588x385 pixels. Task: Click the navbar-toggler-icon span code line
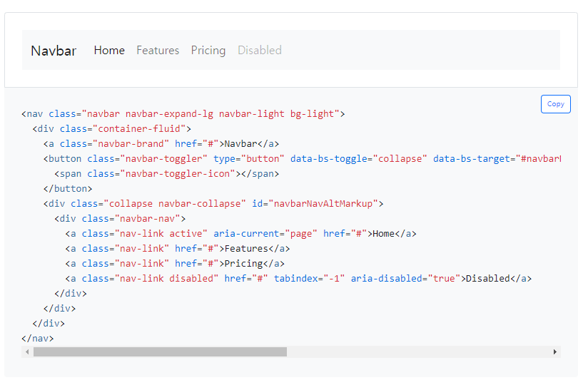pos(167,174)
